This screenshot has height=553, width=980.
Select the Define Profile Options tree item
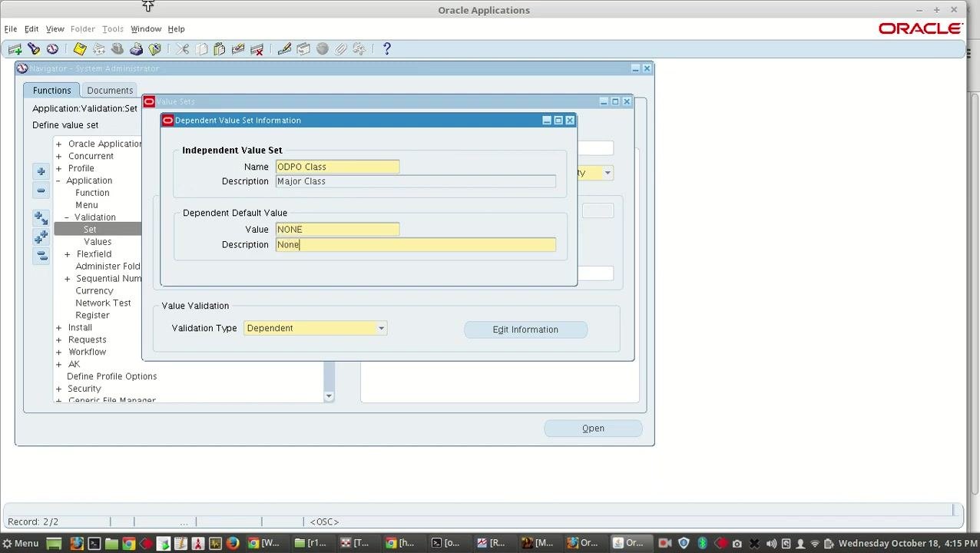pyautogui.click(x=111, y=376)
